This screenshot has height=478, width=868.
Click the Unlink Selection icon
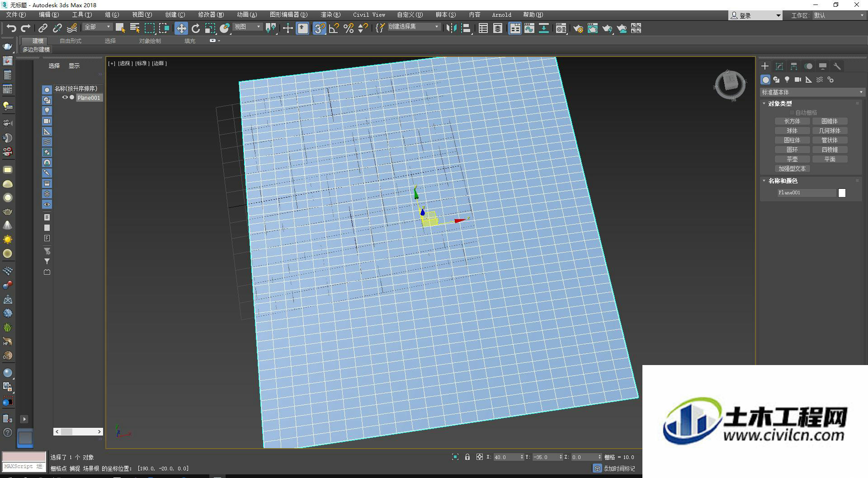click(57, 28)
